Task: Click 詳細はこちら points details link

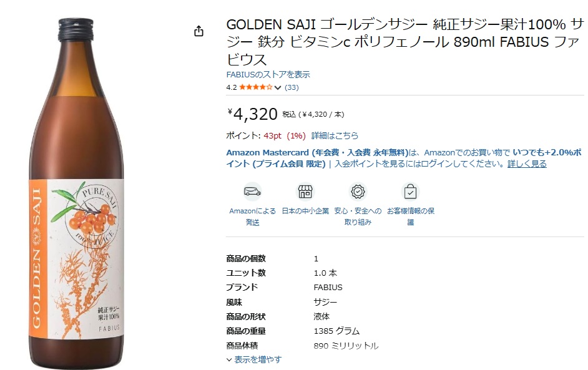Action: 335,135
